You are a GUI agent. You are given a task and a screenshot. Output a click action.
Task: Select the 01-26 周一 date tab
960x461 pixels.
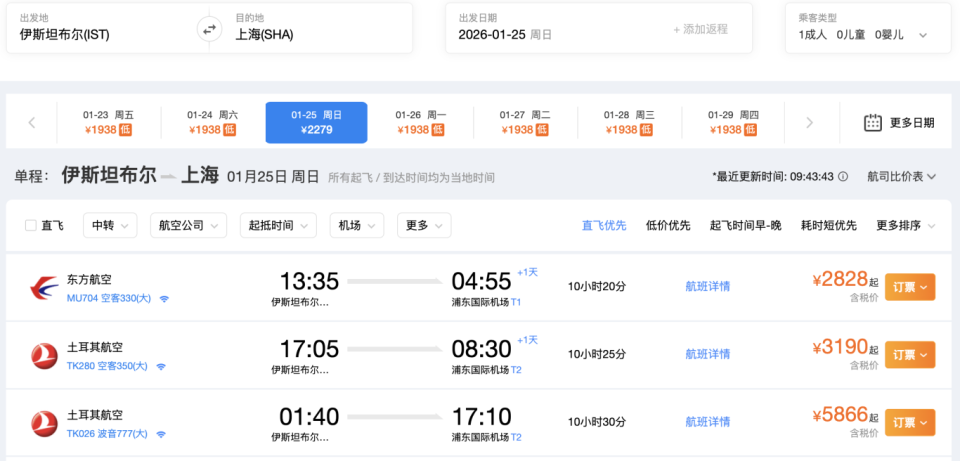click(x=421, y=123)
